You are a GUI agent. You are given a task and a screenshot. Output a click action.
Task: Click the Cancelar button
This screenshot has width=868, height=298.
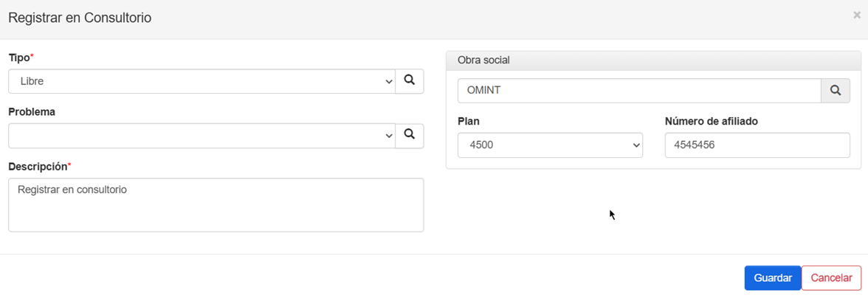point(831,278)
